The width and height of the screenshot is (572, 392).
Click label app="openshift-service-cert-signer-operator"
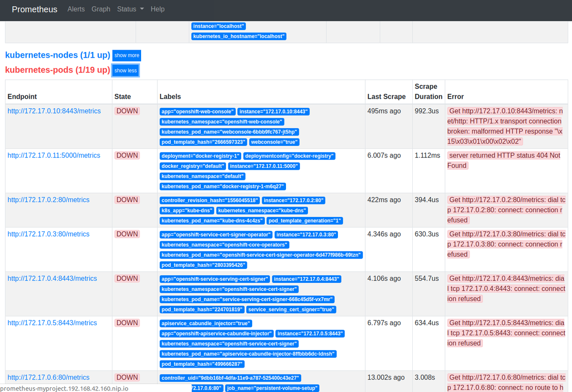pyautogui.click(x=216, y=235)
